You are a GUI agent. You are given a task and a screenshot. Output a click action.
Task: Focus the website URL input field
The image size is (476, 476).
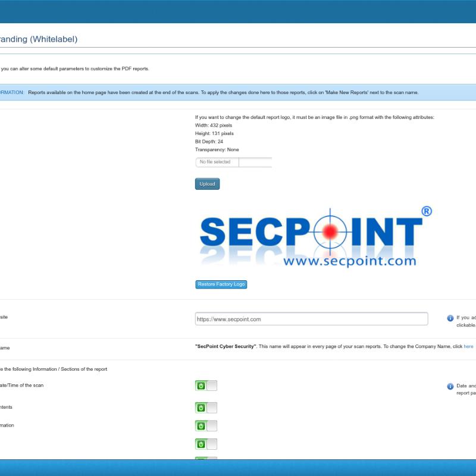[x=311, y=319]
